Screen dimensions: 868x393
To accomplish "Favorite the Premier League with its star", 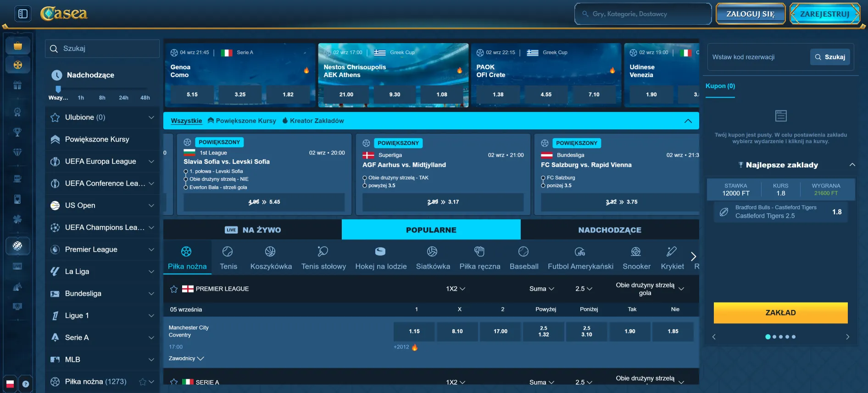I will (x=174, y=289).
